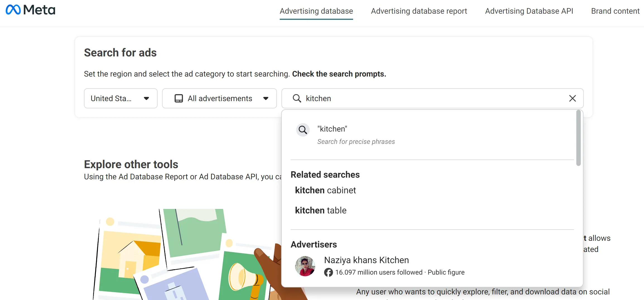This screenshot has width=644, height=300.
Task: Click the Meta logo
Action: coord(30,10)
